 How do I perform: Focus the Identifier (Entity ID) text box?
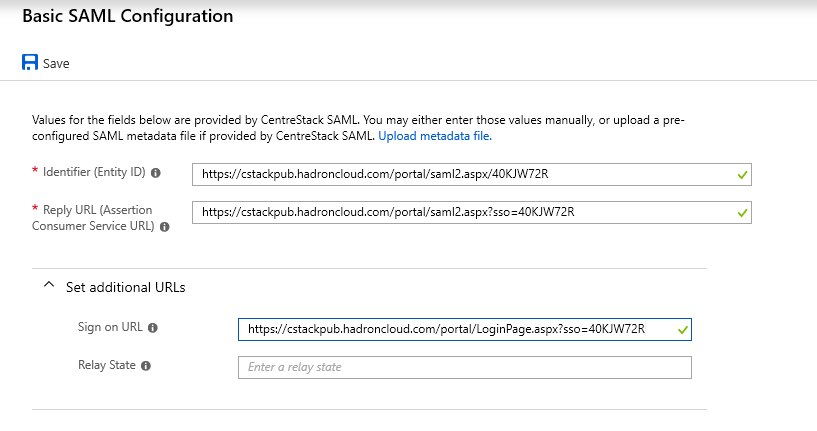pos(472,175)
